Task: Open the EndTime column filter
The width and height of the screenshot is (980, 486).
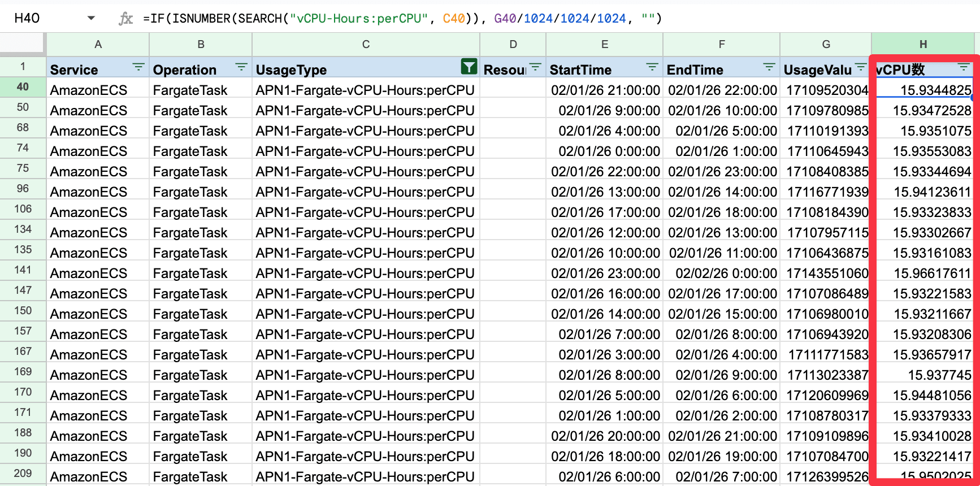Action: (769, 67)
